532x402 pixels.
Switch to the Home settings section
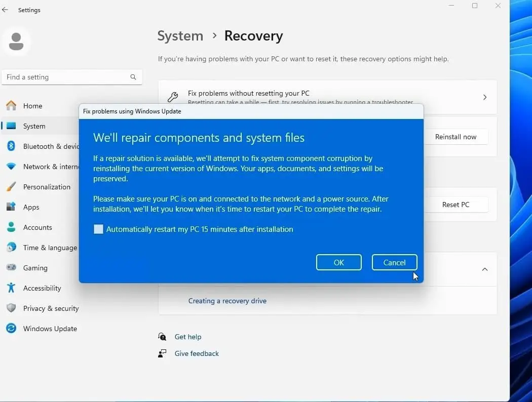(32, 106)
